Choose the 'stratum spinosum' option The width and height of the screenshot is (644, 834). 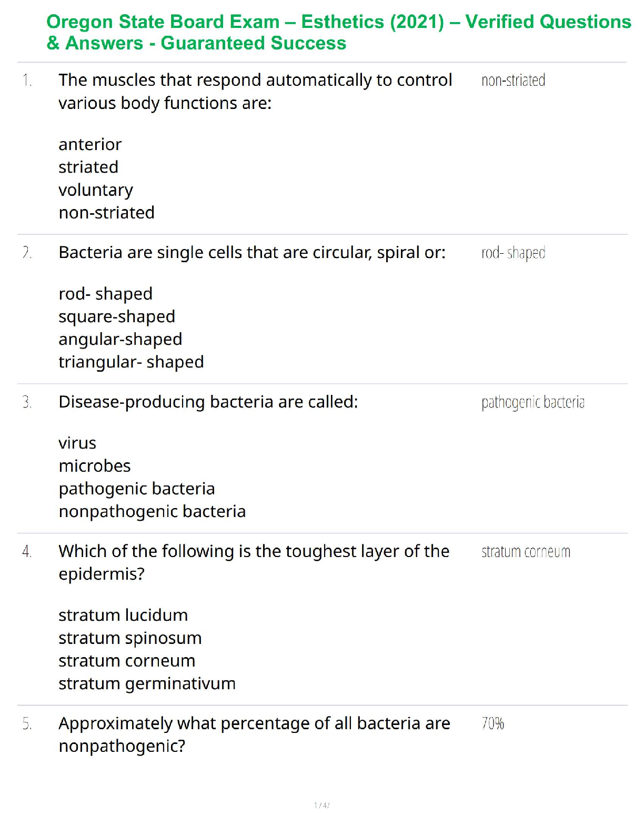[x=130, y=638]
